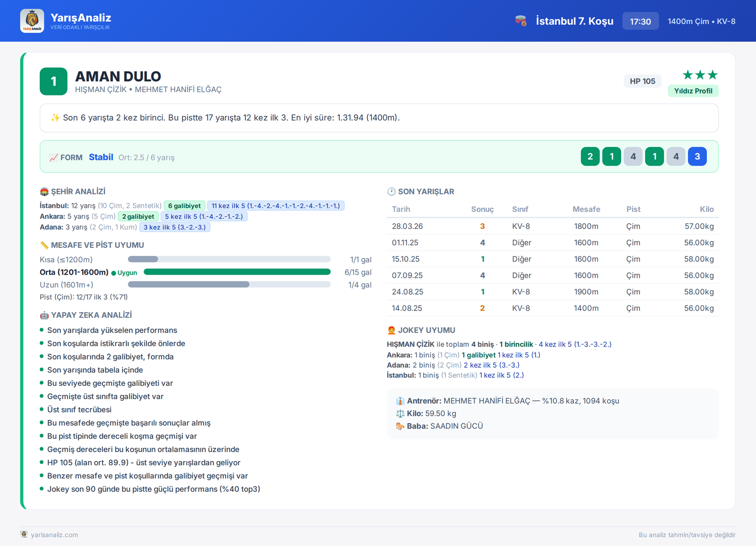Click the 6 galibiyet tag for İstanbul
The width and height of the screenshot is (756, 546).
pyautogui.click(x=185, y=206)
